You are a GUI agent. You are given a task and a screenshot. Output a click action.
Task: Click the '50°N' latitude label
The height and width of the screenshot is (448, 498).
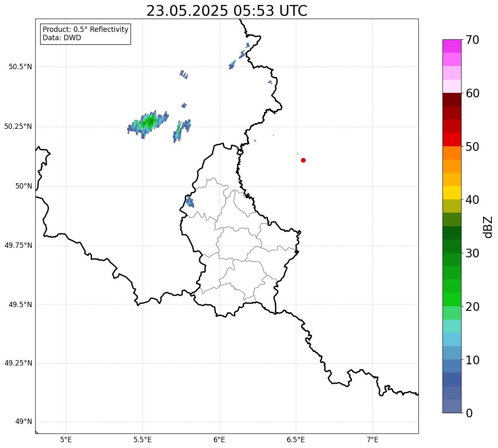(24, 186)
